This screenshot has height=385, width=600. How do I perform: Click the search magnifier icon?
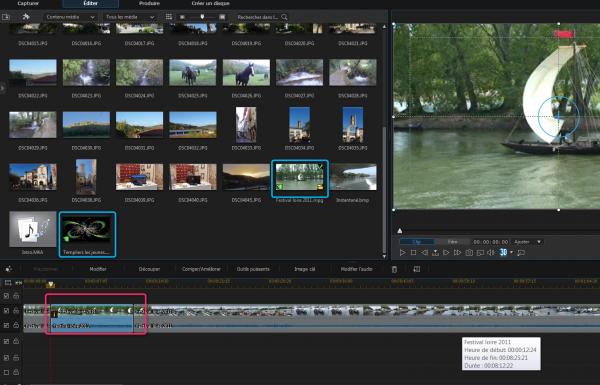point(284,17)
